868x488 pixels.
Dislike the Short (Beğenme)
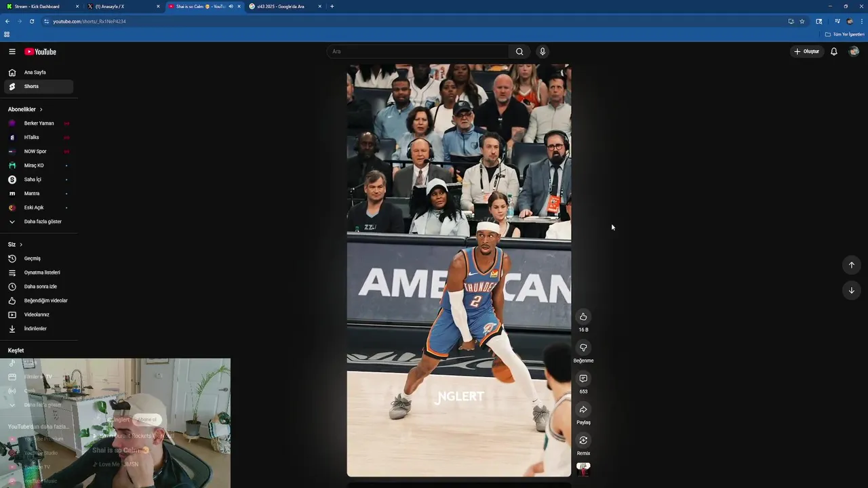(x=583, y=348)
